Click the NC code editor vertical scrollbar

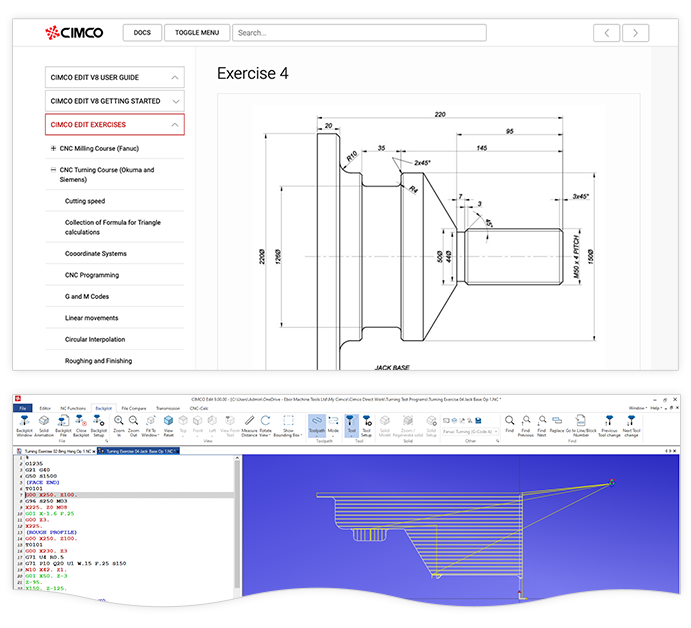(237, 522)
